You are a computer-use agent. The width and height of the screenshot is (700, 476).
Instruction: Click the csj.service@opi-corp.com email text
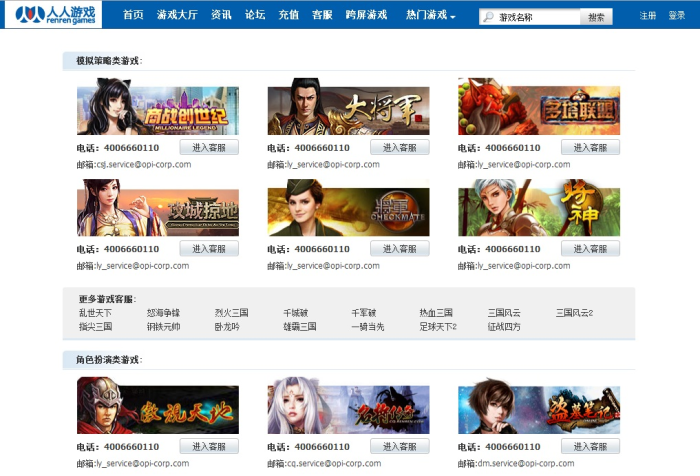pos(144,164)
